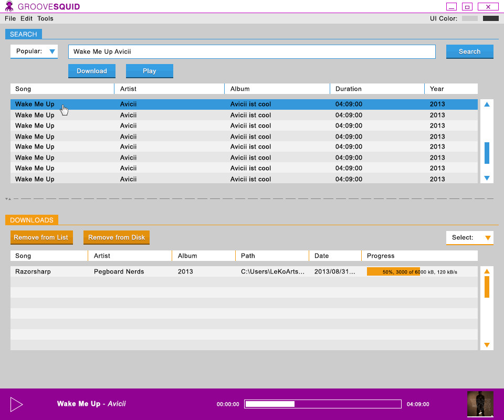Click the 2013/08/31 date cell
The width and height of the screenshot is (504, 420).
point(334,271)
